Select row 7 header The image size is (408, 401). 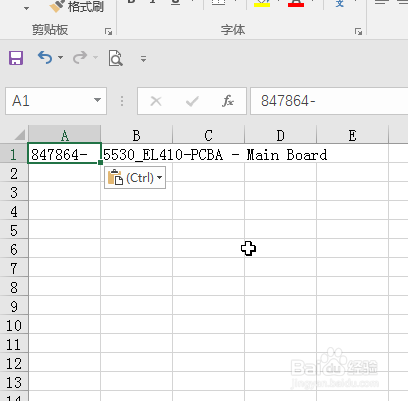click(14, 268)
